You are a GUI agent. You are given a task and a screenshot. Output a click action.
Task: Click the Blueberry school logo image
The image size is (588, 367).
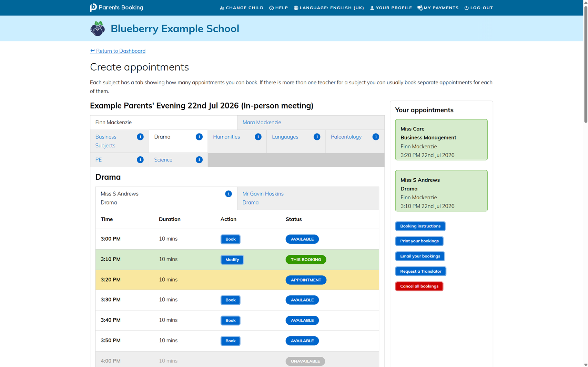pos(98,29)
